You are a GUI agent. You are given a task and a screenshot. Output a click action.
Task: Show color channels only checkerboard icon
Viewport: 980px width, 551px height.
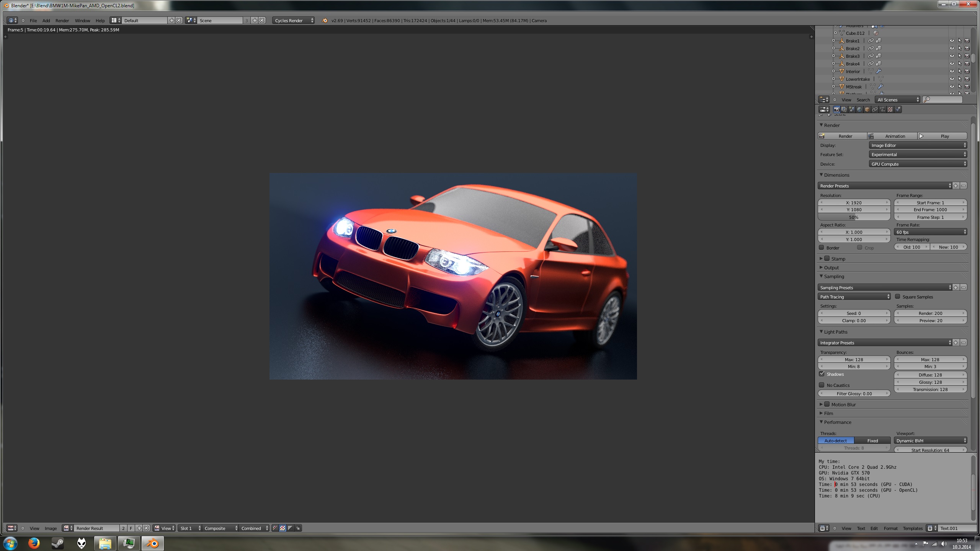point(283,528)
